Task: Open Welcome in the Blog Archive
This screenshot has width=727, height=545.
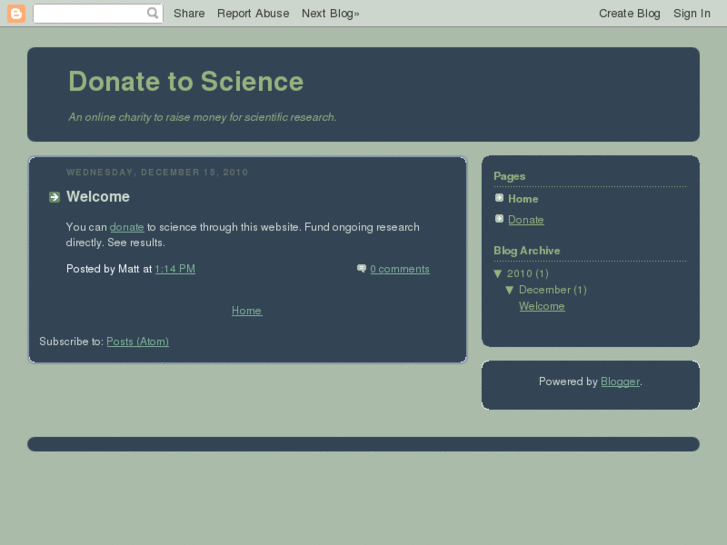Action: 542,306
